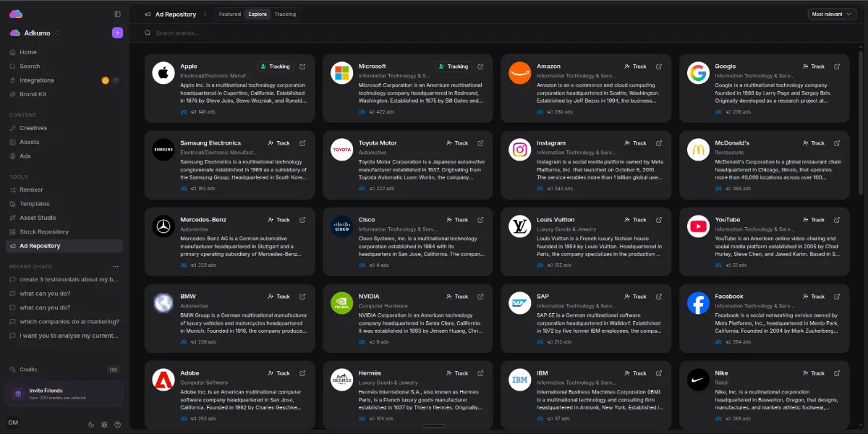This screenshot has height=434, width=868.
Task: Track the Louis Vuitton brand
Action: pos(637,220)
